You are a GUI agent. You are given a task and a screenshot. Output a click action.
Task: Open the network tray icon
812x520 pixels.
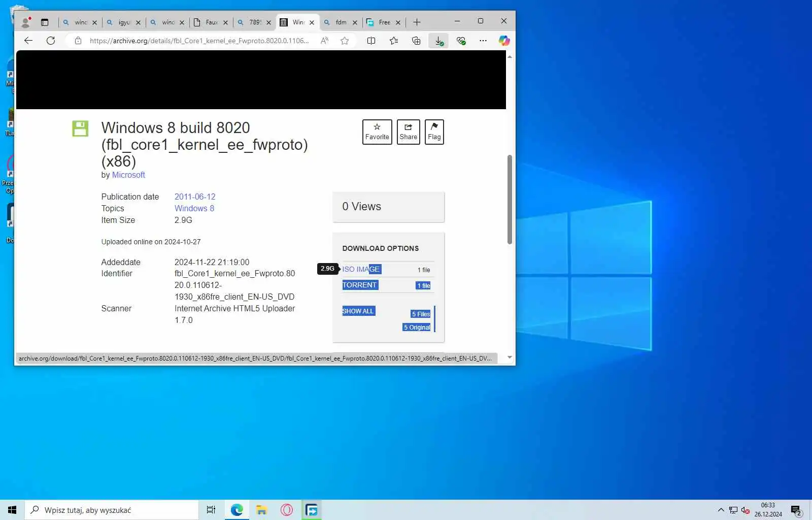click(x=733, y=510)
